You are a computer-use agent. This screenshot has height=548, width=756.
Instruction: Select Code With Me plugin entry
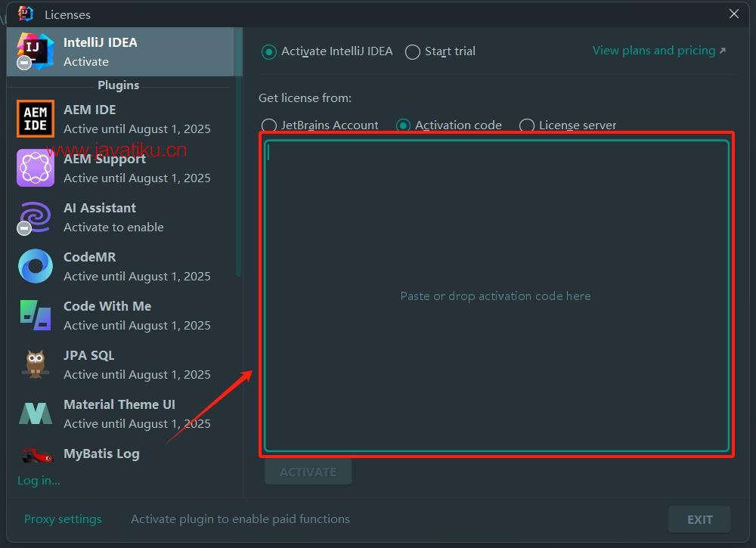[x=120, y=316]
